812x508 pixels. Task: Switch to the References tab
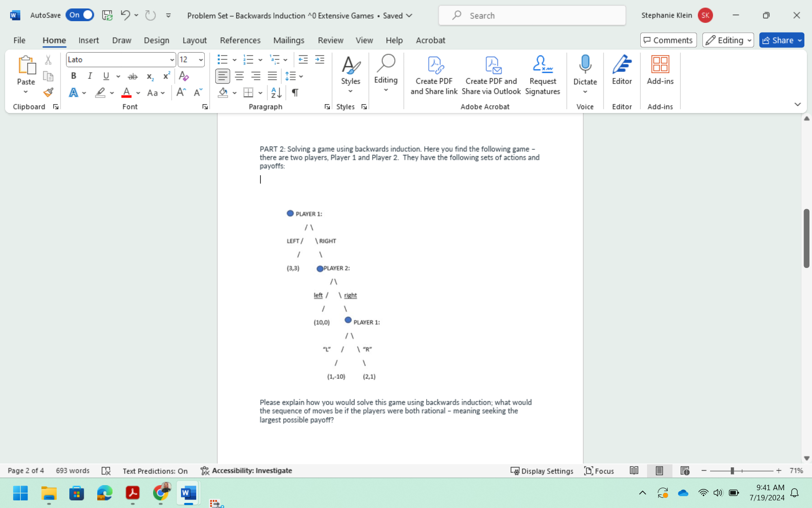[x=240, y=40]
